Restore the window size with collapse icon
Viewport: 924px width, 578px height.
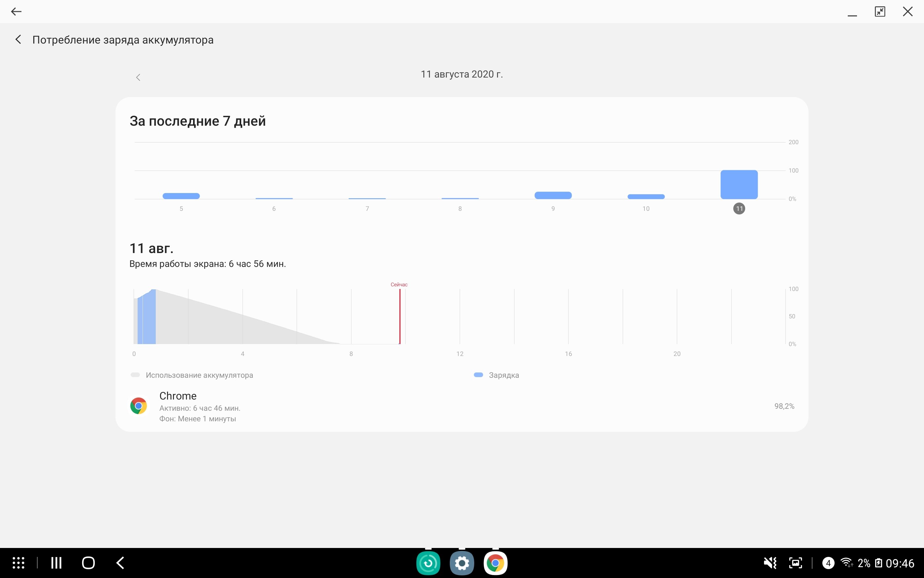[880, 12]
